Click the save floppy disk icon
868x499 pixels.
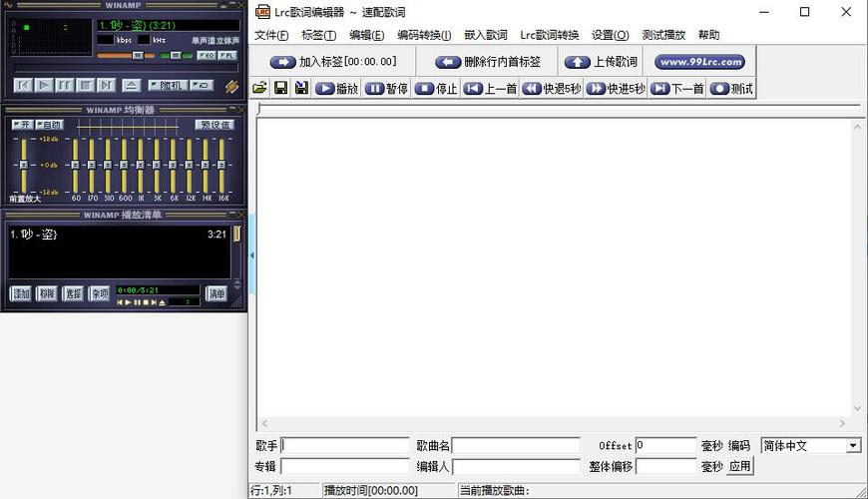[280, 88]
